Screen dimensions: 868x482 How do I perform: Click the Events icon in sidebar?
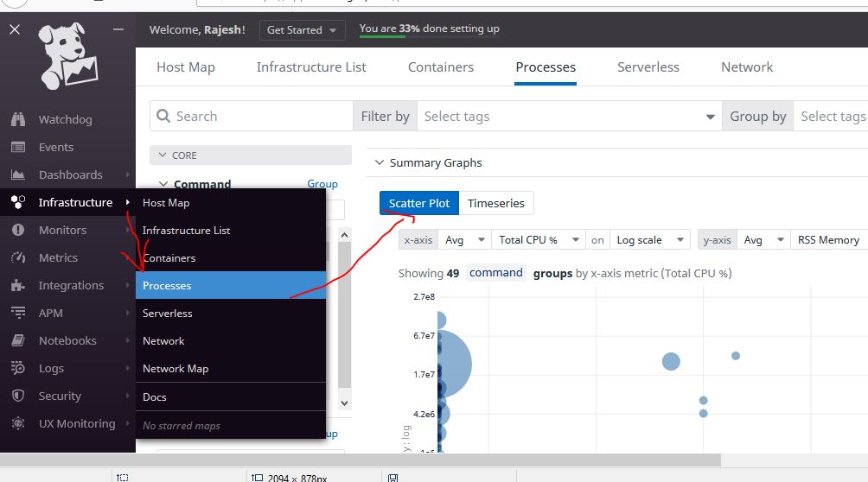[18, 148]
